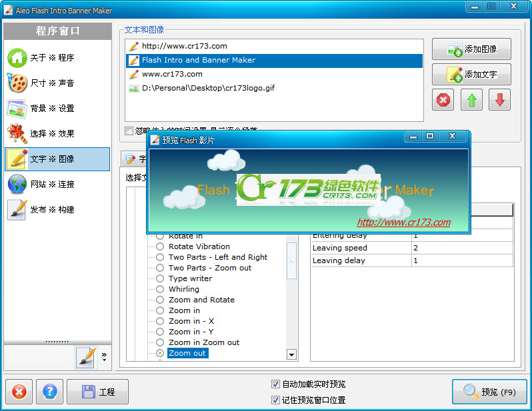Click 添加图像 add image button

tap(471, 49)
